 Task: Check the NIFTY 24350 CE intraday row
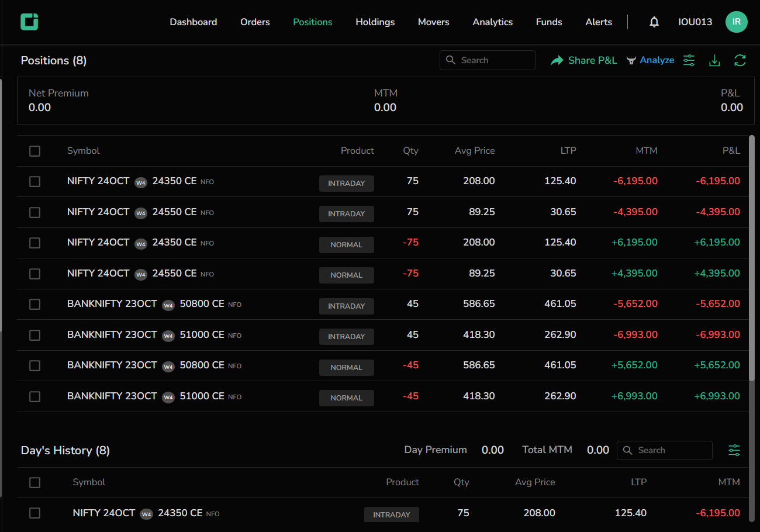tap(35, 181)
